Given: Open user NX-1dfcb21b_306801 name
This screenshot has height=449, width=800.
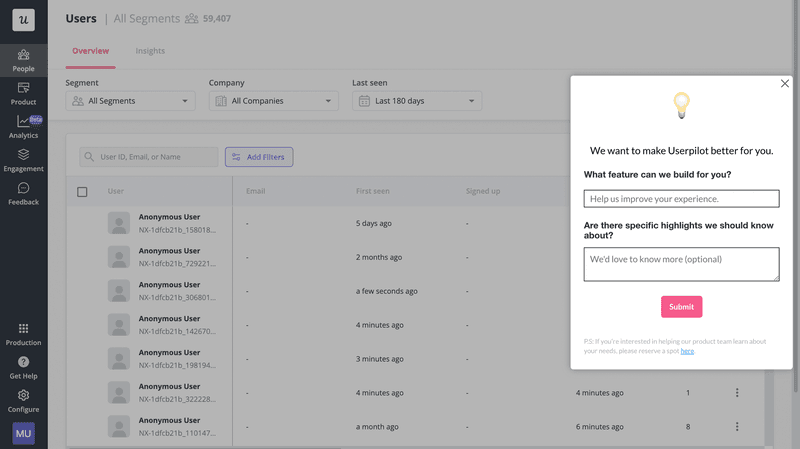Looking at the screenshot, I should [x=169, y=285].
